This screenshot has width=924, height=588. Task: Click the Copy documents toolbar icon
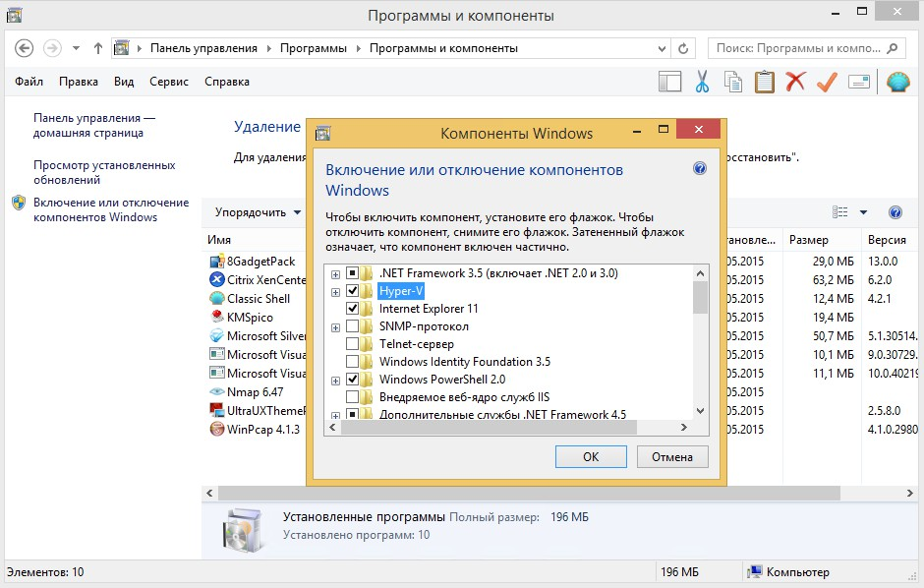[x=732, y=83]
